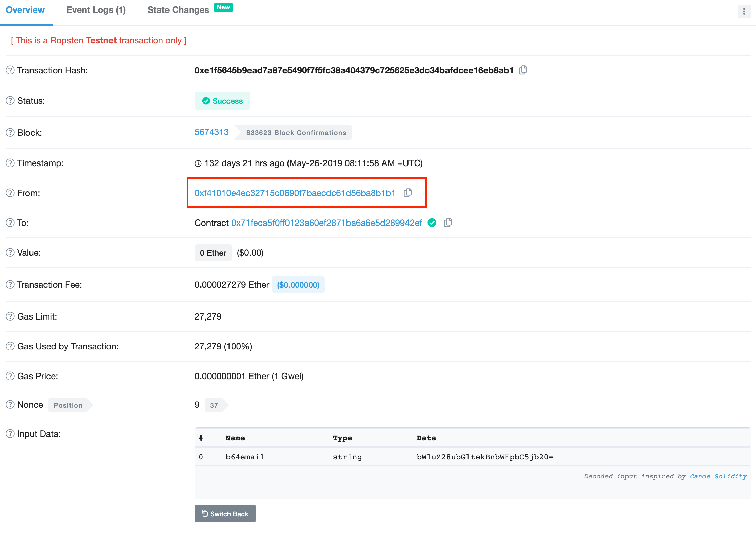Click the Gas Limit help icon
The image size is (756, 540).
[10, 316]
